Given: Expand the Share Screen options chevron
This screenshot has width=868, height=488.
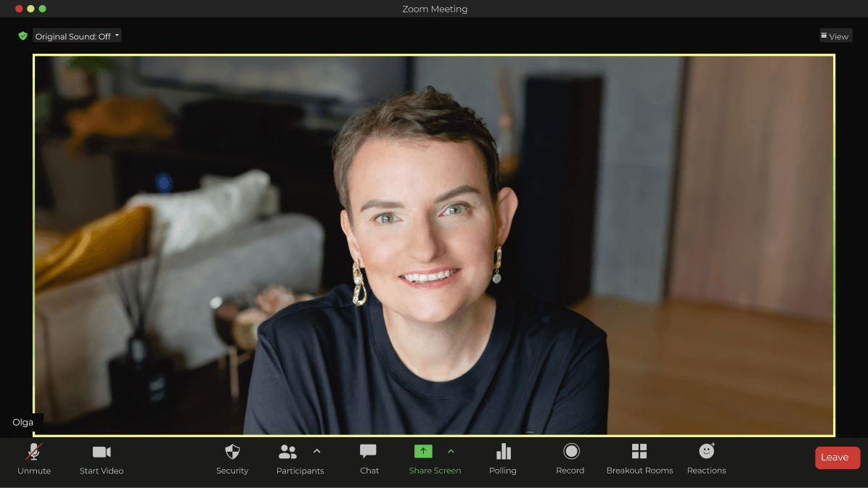Looking at the screenshot, I should (451, 451).
